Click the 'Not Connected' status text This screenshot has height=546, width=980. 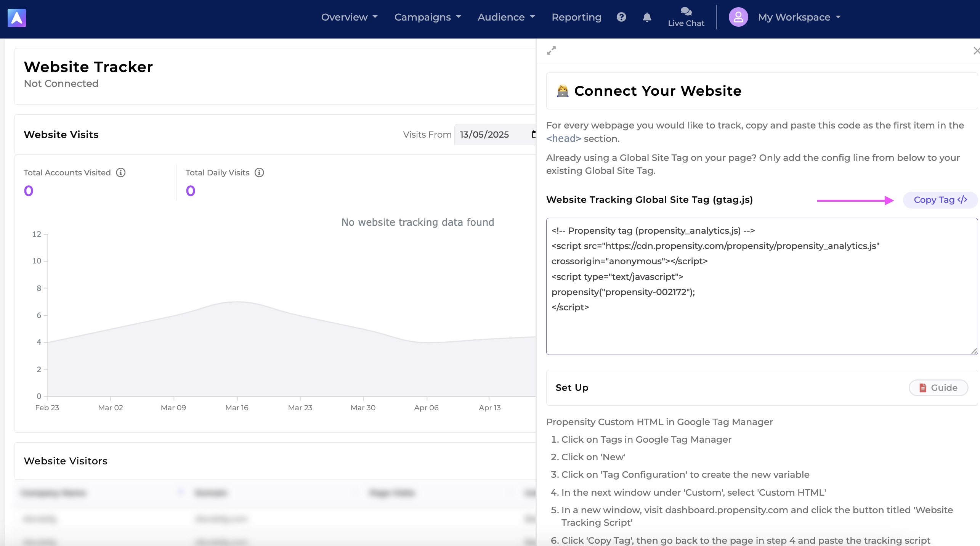61,84
